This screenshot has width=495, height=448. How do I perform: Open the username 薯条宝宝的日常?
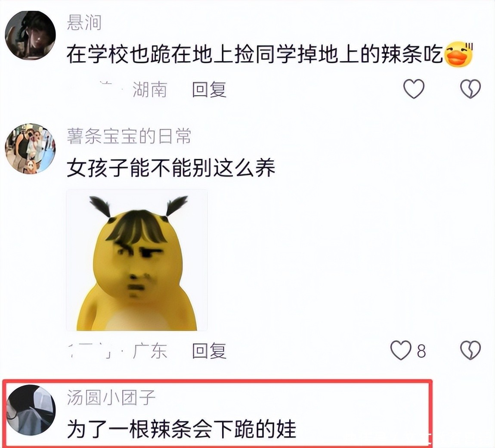pos(129,137)
